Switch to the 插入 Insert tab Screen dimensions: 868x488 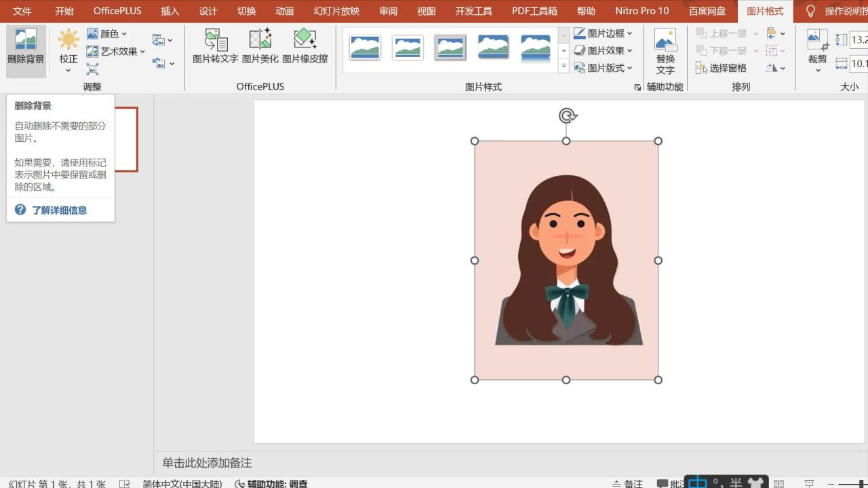170,11
